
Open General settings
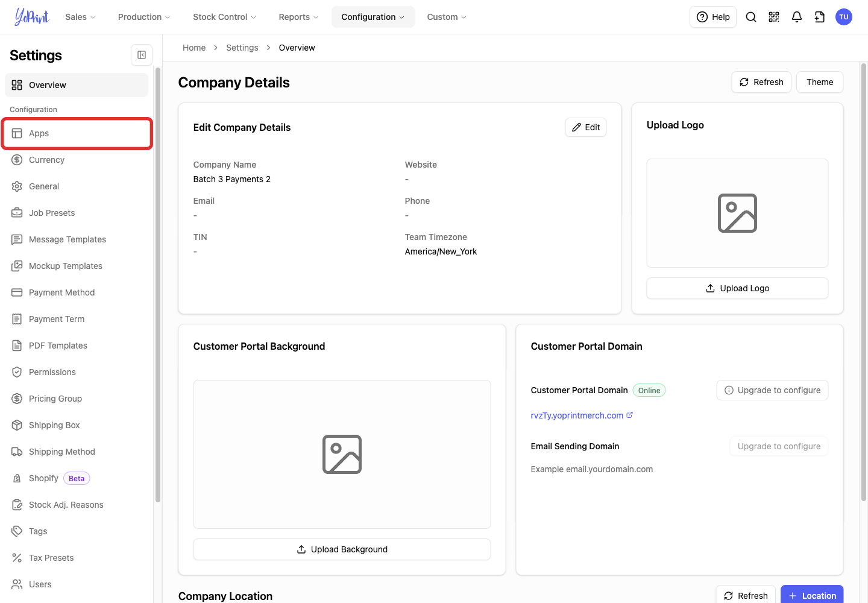[x=77, y=186]
